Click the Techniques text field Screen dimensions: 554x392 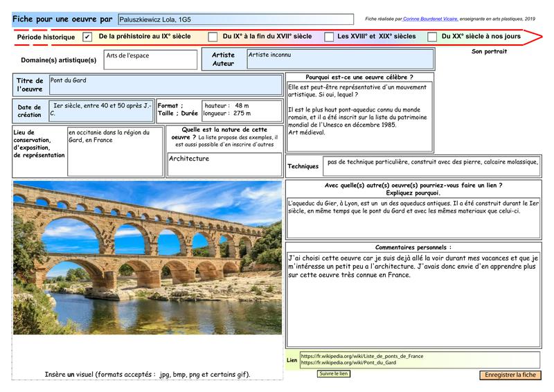431,166
